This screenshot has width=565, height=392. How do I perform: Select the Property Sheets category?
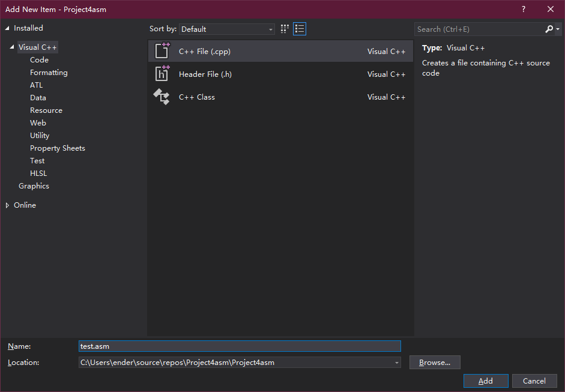tap(57, 148)
